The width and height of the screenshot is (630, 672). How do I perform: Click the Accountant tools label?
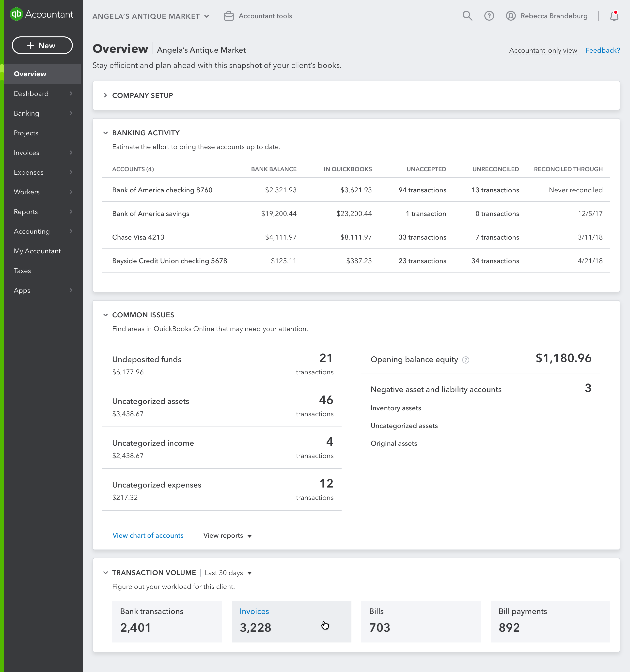pyautogui.click(x=265, y=16)
